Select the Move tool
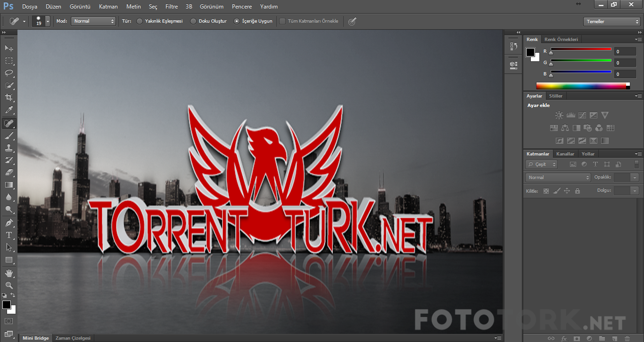The image size is (644, 342). point(9,48)
